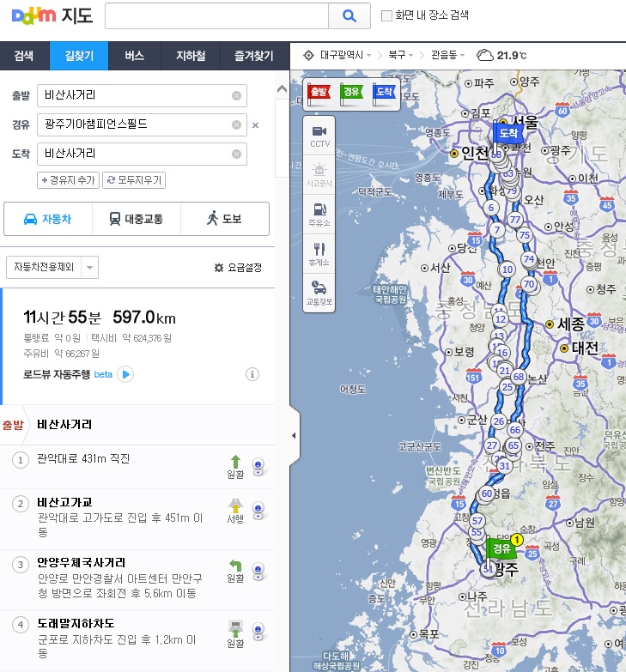Click the main search input field

pyautogui.click(x=216, y=15)
